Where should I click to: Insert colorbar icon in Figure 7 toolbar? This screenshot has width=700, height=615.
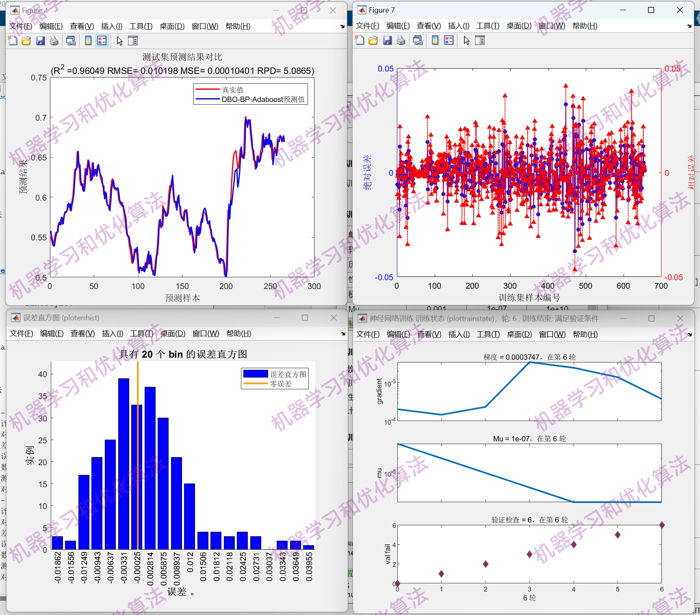(x=435, y=40)
